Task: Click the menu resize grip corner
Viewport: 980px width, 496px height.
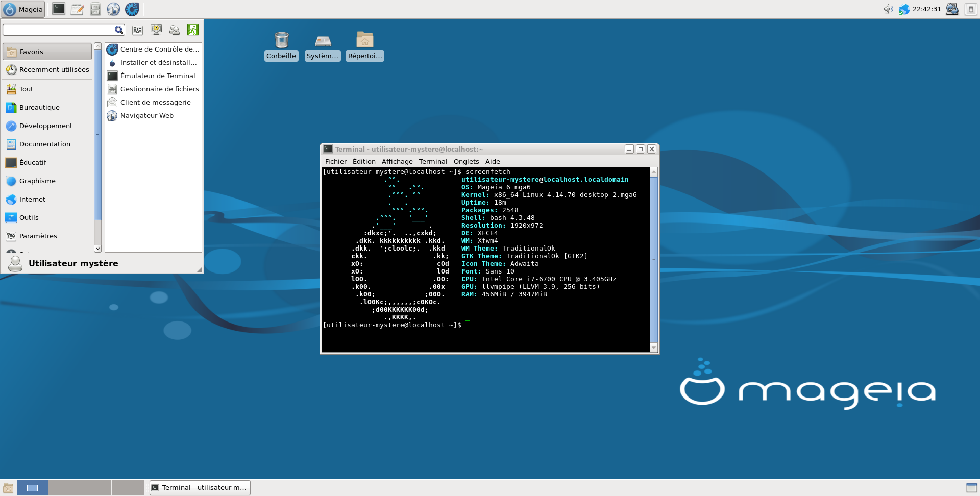Action: [200, 269]
